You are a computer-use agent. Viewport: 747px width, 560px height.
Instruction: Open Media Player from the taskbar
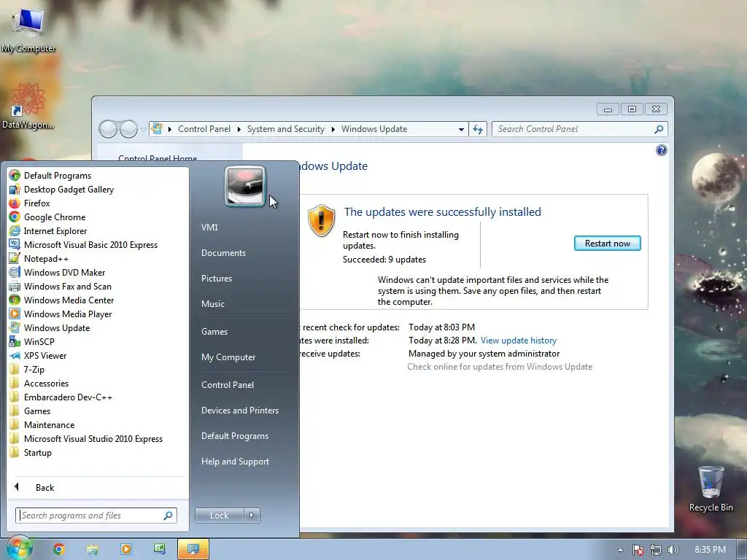tap(126, 549)
